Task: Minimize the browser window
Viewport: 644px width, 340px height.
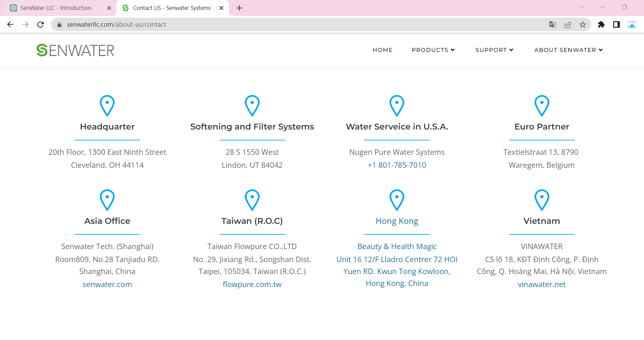Action: (x=603, y=7)
